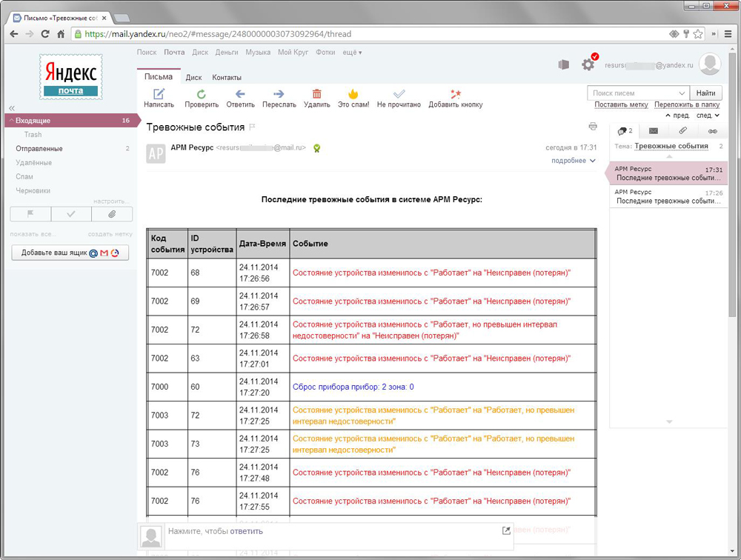
Task: Toggle the flag next to message subject
Action: (x=252, y=127)
